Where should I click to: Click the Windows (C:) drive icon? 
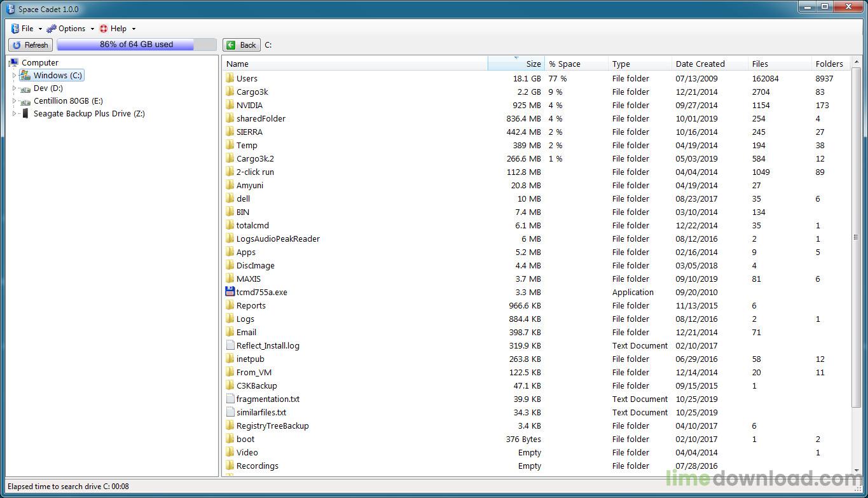(x=25, y=75)
